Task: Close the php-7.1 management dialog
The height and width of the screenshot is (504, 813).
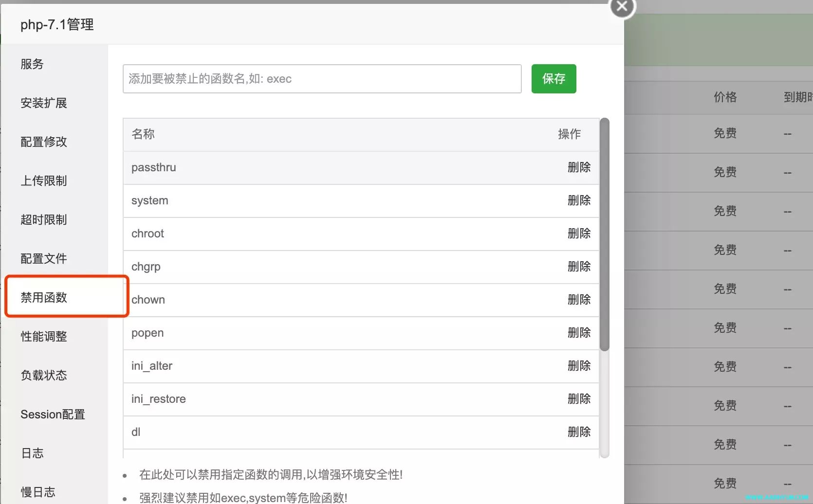Action: (622, 7)
